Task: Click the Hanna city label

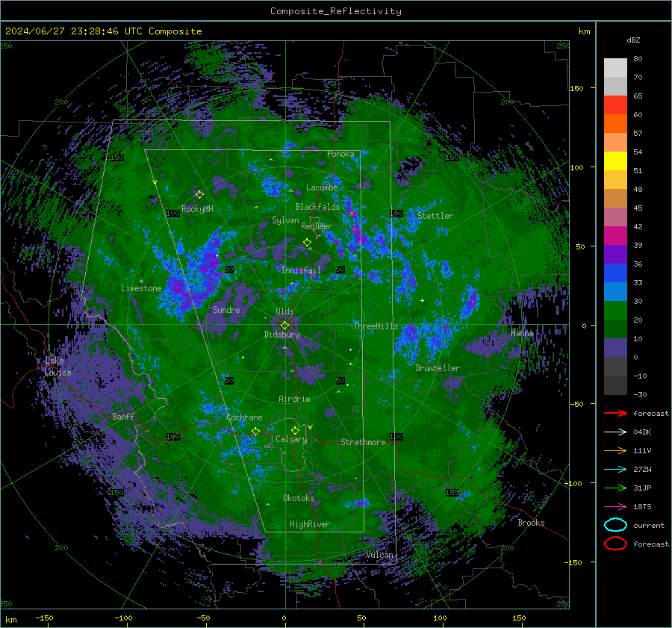Action: 522,333
